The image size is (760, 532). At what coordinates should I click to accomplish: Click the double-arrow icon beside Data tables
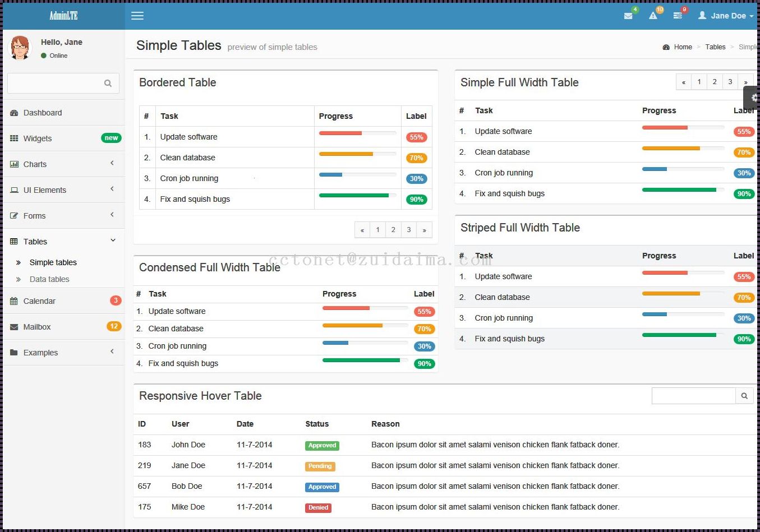tap(19, 279)
